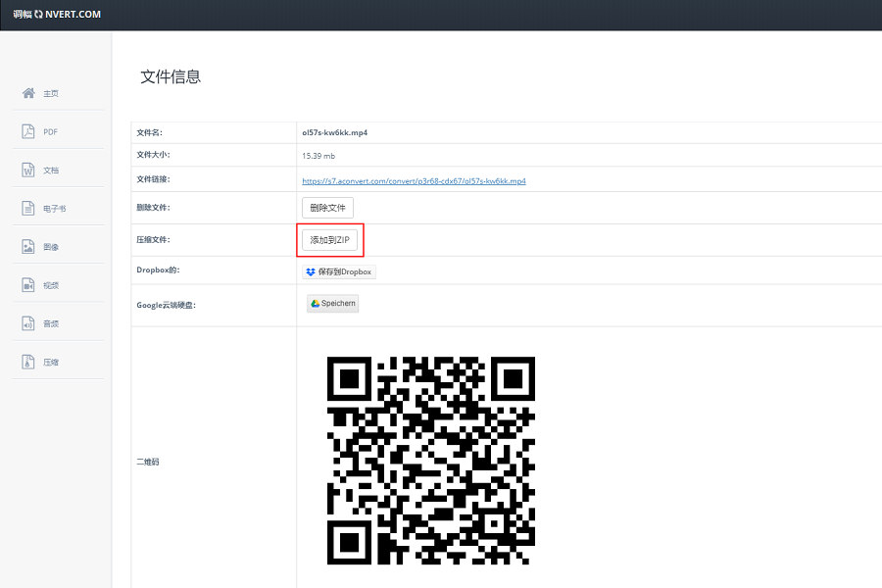The width and height of the screenshot is (882, 588).
Task: Click the 文件名: row label
Action: tap(150, 133)
